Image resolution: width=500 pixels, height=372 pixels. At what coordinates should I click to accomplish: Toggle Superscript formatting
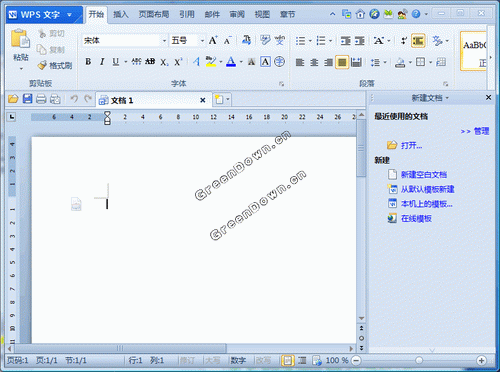click(178, 62)
